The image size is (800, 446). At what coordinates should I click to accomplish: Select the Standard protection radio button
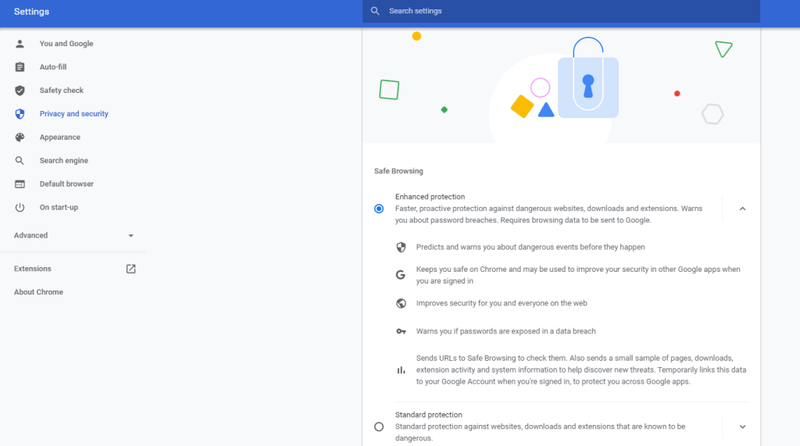tap(379, 427)
